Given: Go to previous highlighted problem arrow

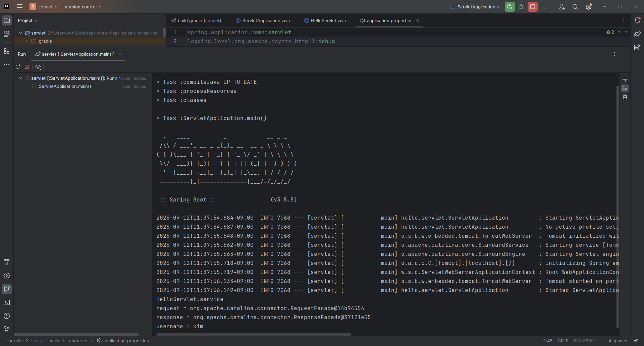Looking at the screenshot, I should click(619, 32).
